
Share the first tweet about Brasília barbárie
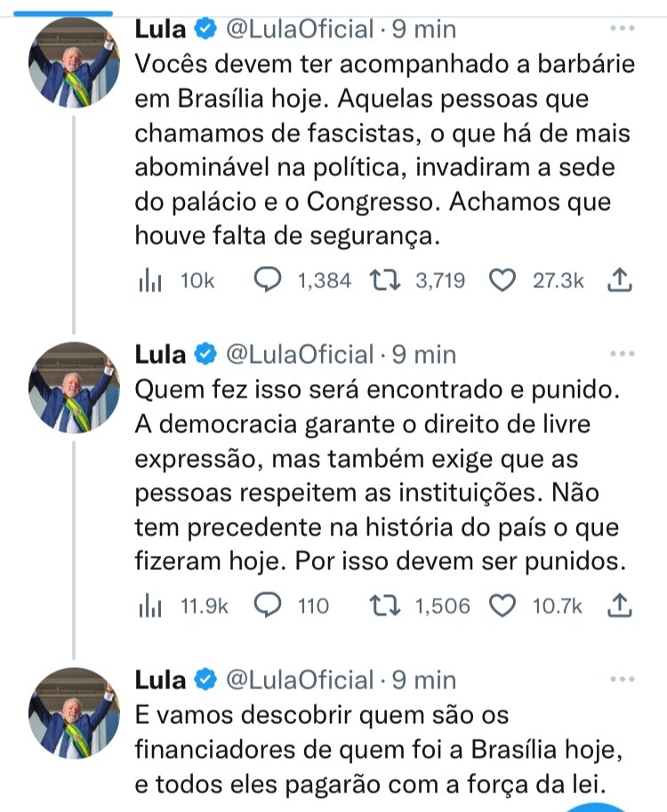coord(619,281)
